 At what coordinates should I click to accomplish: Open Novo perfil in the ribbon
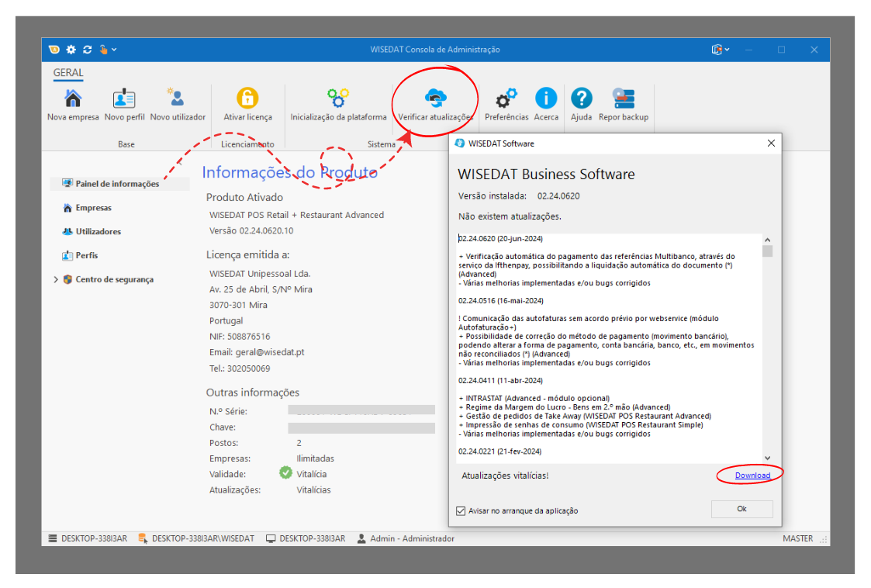pyautogui.click(x=124, y=99)
